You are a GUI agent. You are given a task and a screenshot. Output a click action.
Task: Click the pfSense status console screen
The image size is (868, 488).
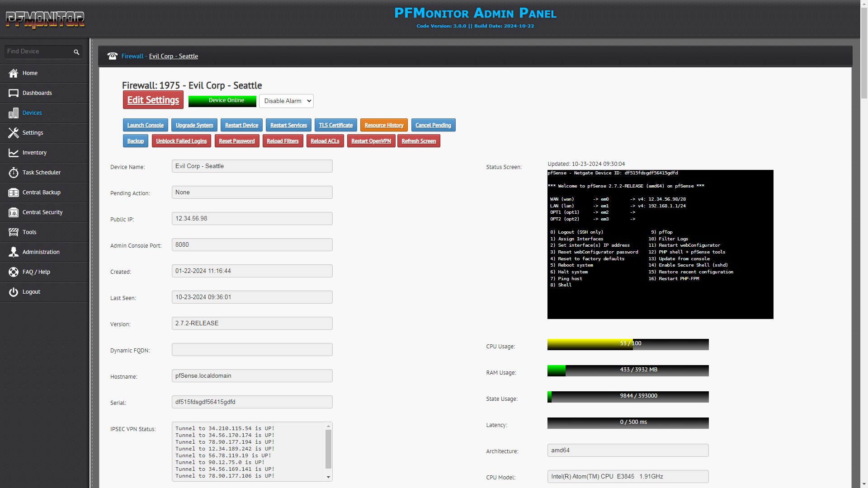coord(660,244)
